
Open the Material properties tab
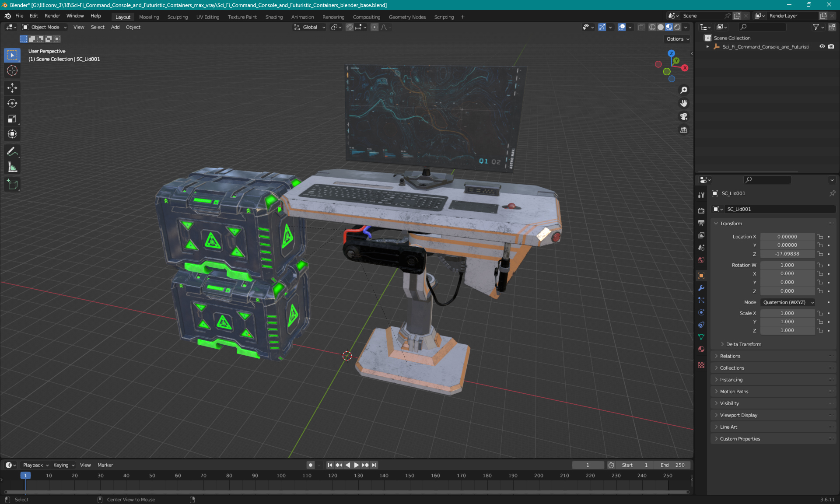pos(701,349)
